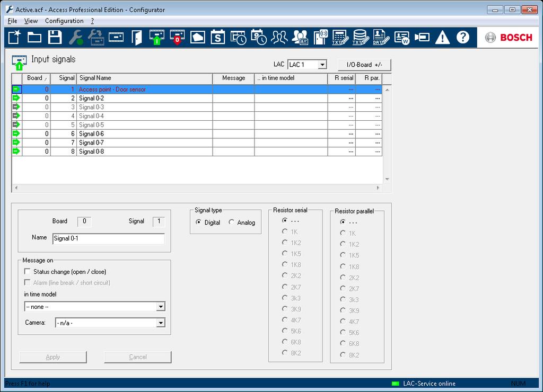Image resolution: width=543 pixels, height=392 pixels.
Task: Select the Signal 0-6 row
Action: point(197,133)
